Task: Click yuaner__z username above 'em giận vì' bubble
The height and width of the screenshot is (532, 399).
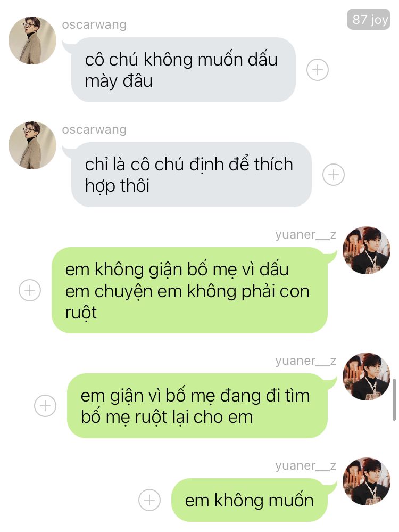Action: coord(305,361)
